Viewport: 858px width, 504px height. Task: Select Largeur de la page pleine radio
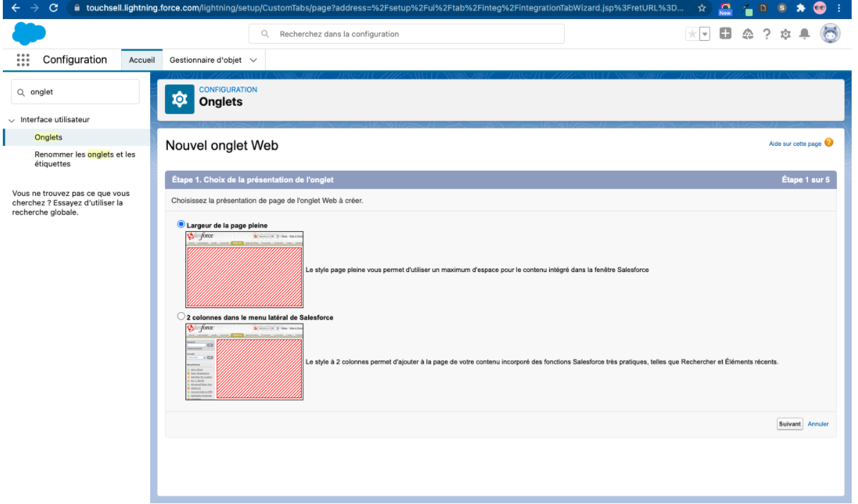point(181,224)
